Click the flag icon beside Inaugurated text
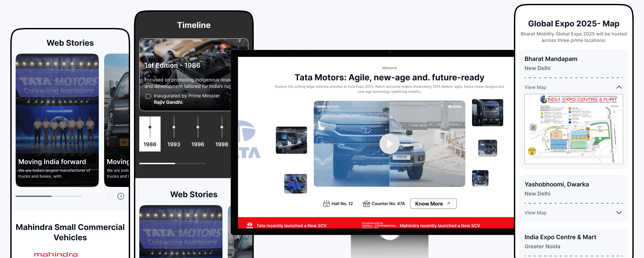Image resolution: width=644 pixels, height=258 pixels. click(x=148, y=96)
